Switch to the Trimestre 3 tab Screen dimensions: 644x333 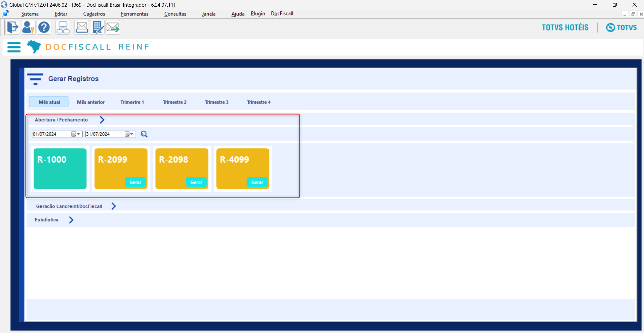pyautogui.click(x=217, y=102)
